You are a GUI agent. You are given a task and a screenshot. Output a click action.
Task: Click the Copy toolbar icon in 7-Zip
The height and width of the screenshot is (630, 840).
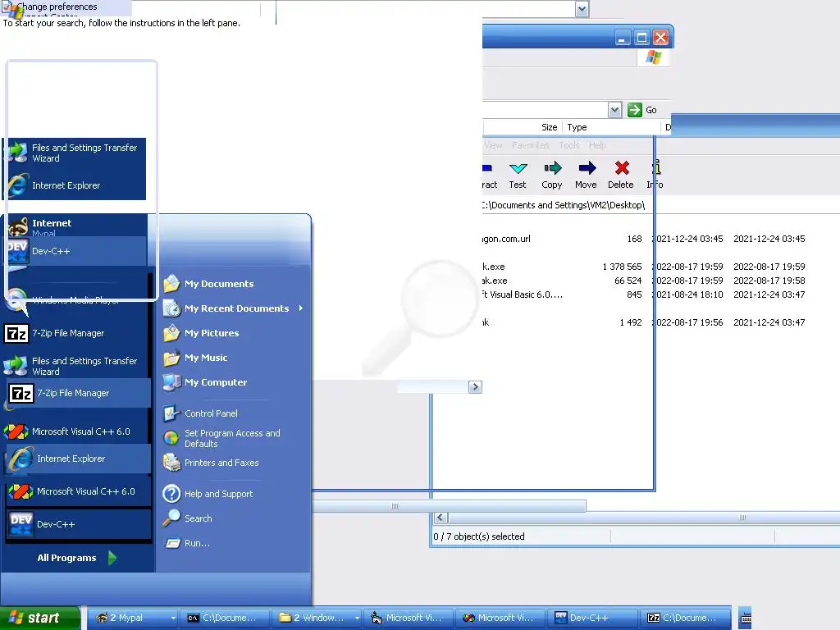coord(552,175)
